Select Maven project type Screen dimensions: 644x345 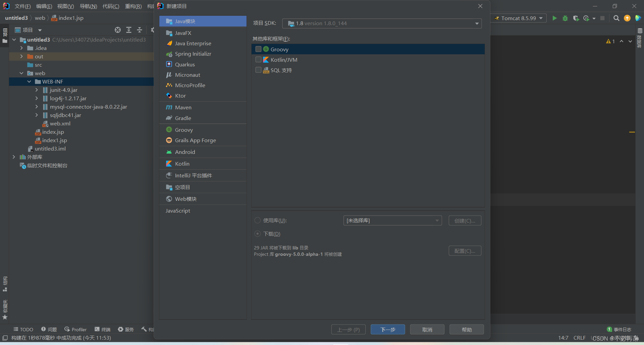coord(203,107)
